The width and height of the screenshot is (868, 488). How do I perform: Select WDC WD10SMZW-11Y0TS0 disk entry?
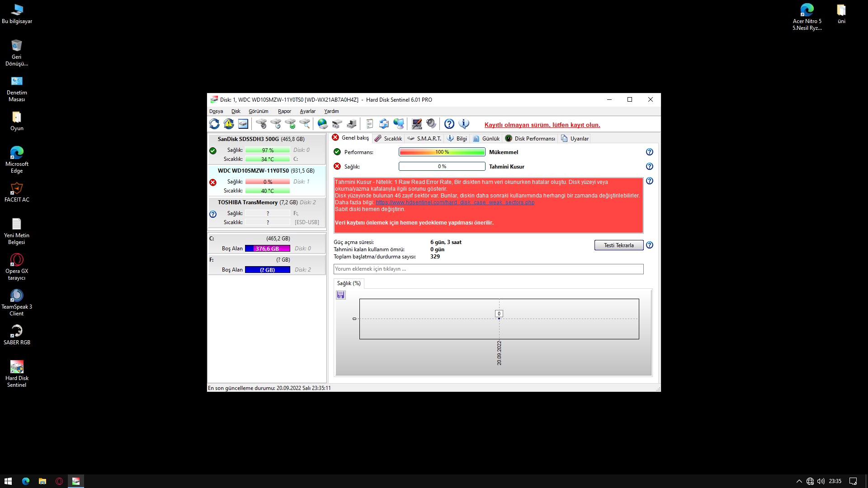point(267,180)
